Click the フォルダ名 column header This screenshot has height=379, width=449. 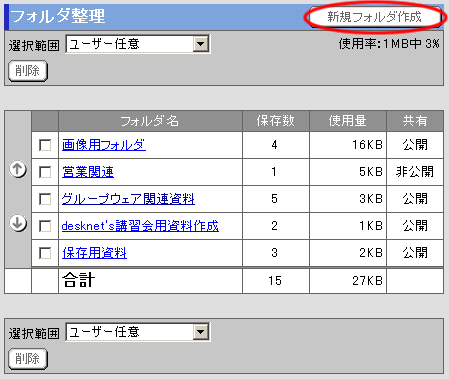(x=150, y=121)
